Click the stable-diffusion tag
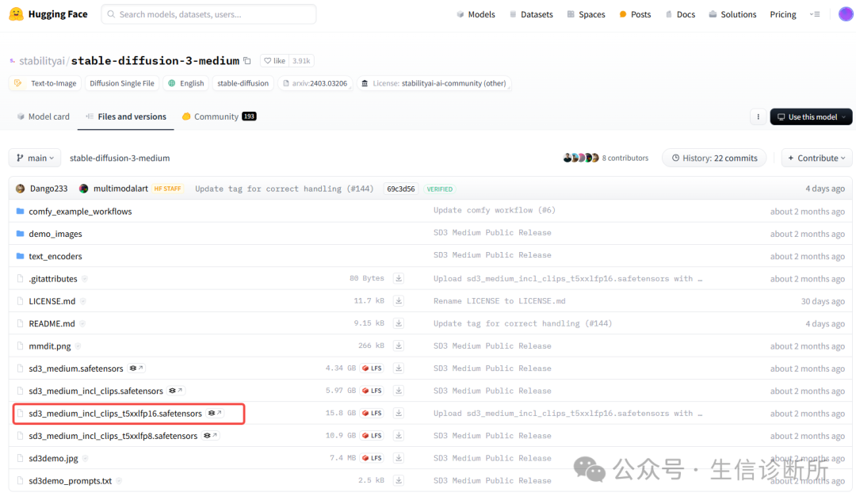The height and width of the screenshot is (504, 856). 243,83
